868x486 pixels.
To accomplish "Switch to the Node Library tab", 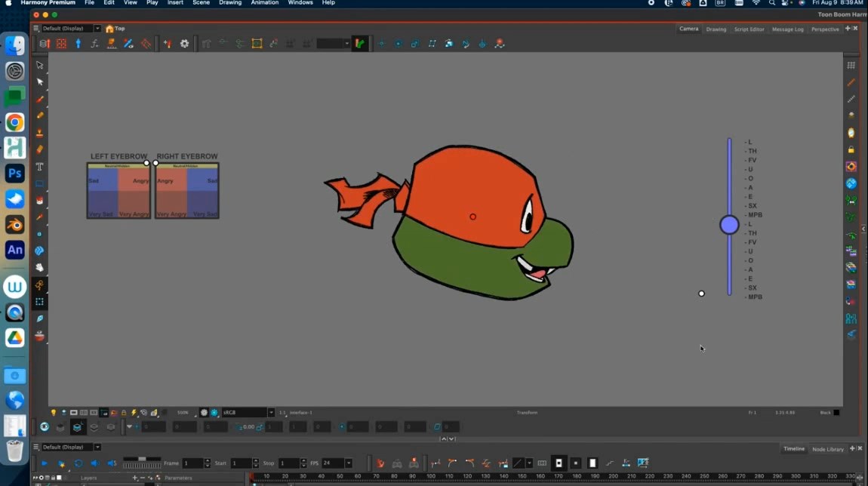I will [827, 449].
